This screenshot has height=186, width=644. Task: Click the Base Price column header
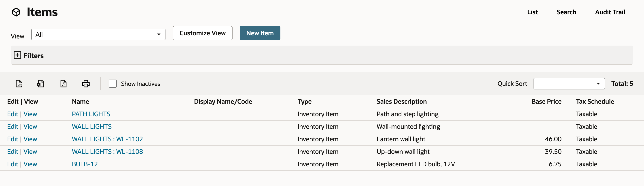click(x=546, y=101)
